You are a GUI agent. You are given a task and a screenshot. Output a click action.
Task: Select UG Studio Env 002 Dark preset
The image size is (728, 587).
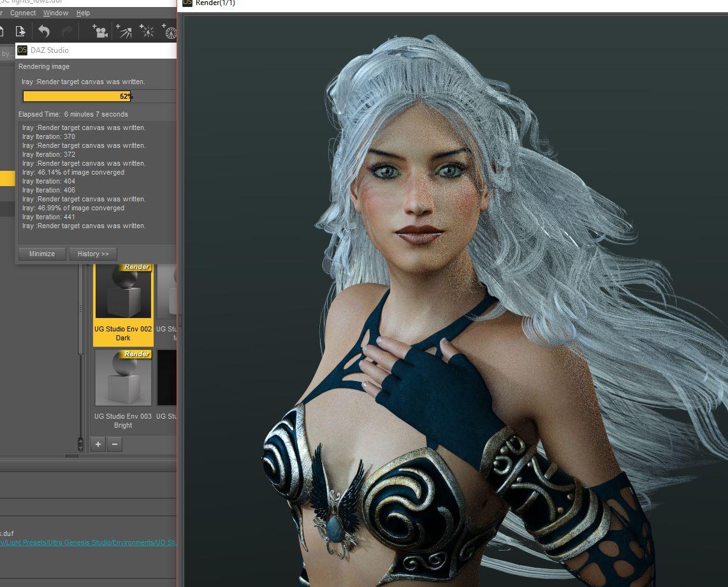point(123,305)
